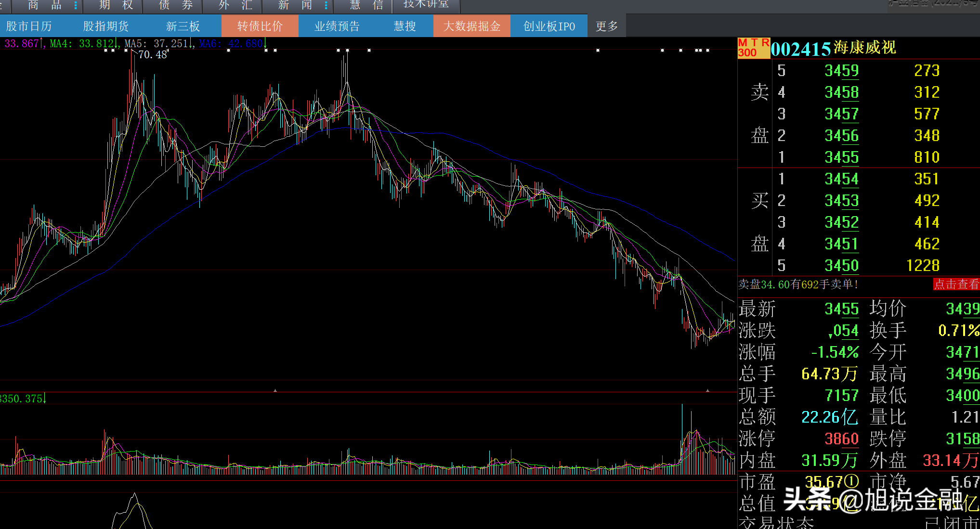Image resolution: width=980 pixels, height=529 pixels.
Task: Click buy level 3 price 3452
Action: coord(841,222)
